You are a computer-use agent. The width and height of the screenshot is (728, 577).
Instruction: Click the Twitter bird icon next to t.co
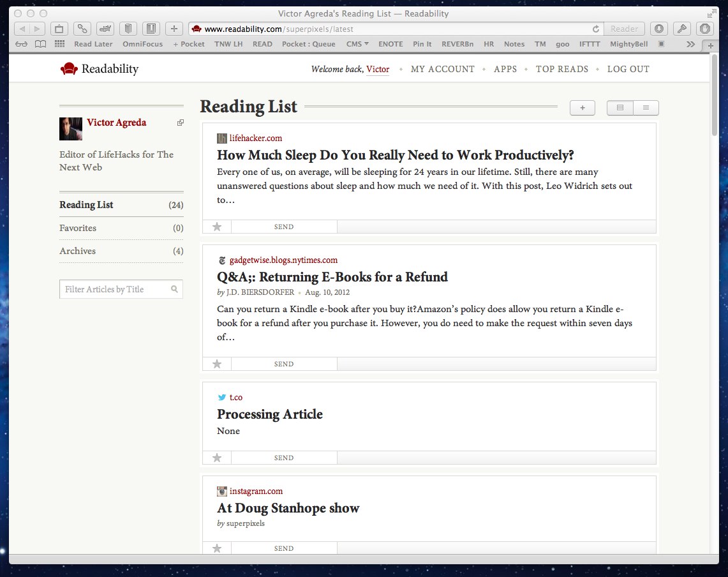click(221, 397)
